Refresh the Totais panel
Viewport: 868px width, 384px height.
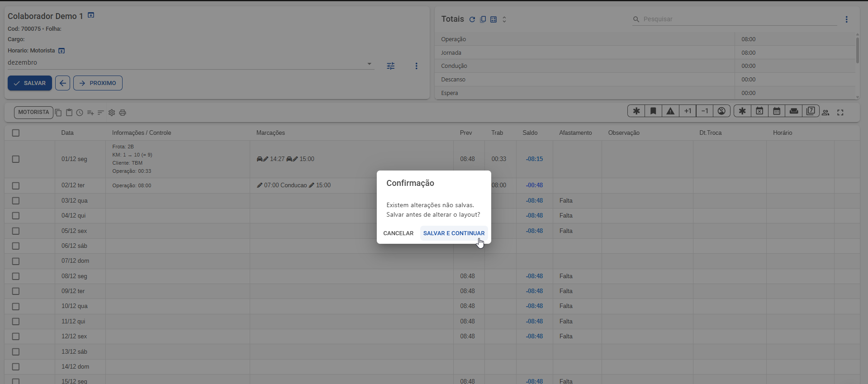tap(472, 19)
